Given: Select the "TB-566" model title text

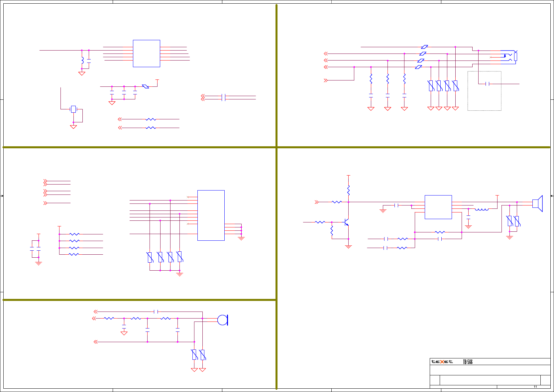Looking at the screenshot, I should pos(468,362).
